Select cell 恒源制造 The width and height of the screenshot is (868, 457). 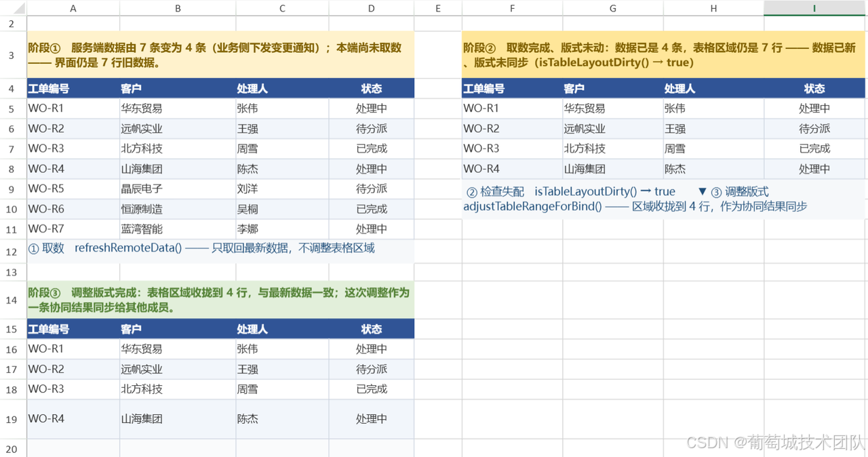point(178,209)
